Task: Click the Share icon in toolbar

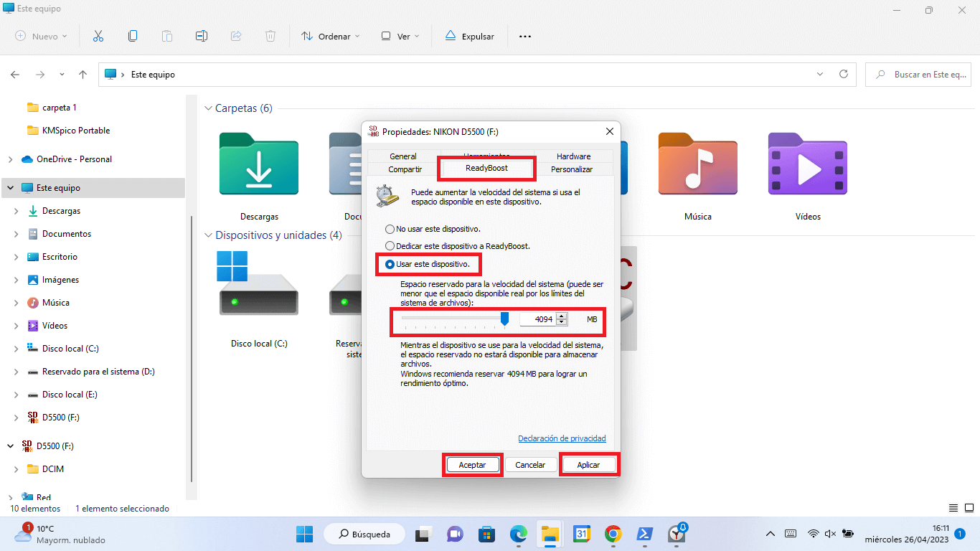Action: [236, 36]
